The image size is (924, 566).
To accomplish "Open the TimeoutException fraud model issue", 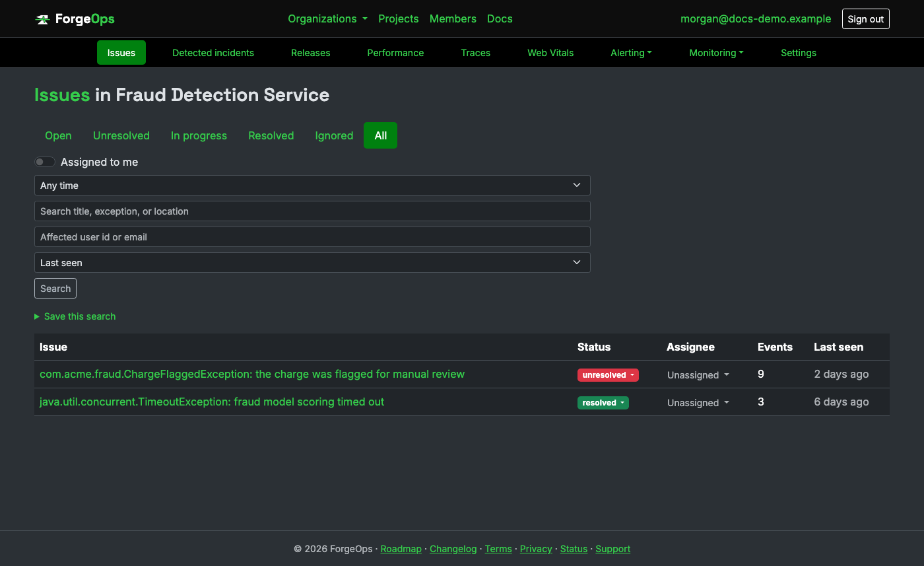I will coord(212,402).
